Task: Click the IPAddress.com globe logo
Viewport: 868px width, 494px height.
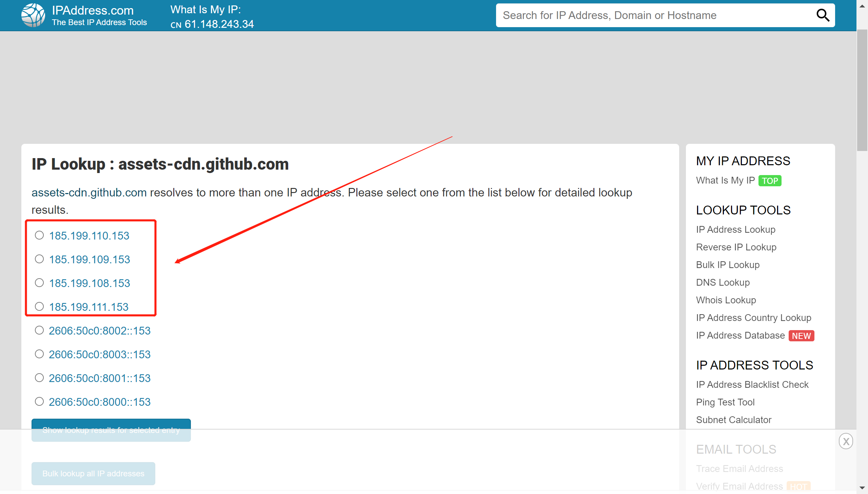Action: tap(33, 15)
